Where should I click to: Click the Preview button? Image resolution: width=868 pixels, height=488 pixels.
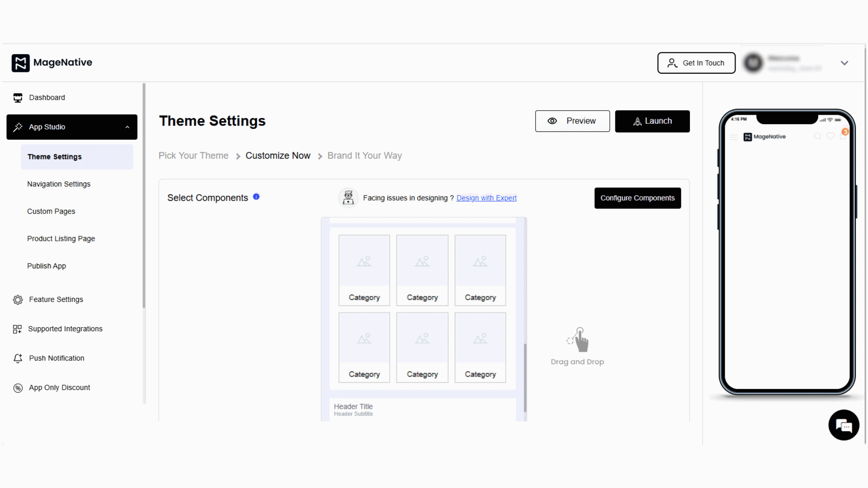coord(572,121)
